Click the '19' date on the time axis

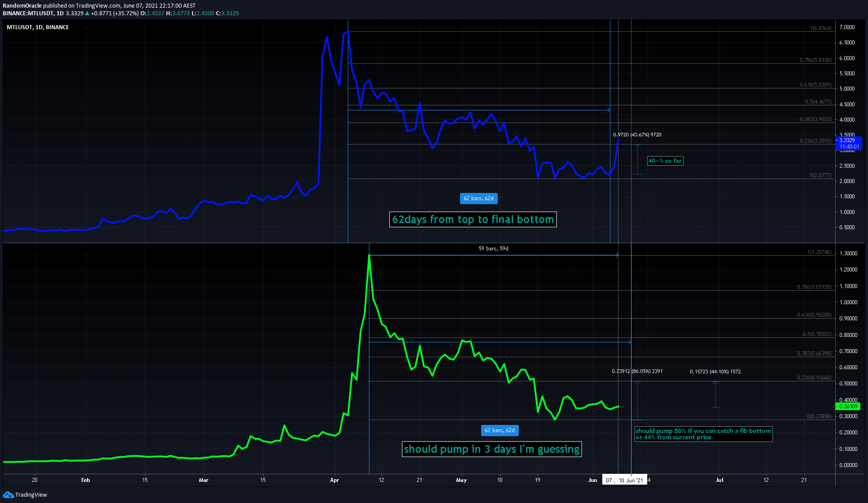coord(538,480)
